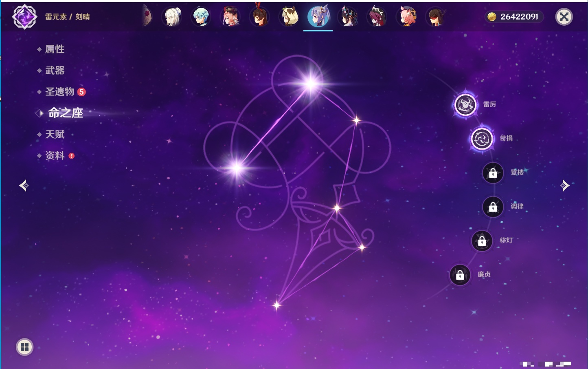Image resolution: width=588 pixels, height=369 pixels.
Task: Open the unlocked 苛捐 constellation icon
Action: pyautogui.click(x=482, y=139)
